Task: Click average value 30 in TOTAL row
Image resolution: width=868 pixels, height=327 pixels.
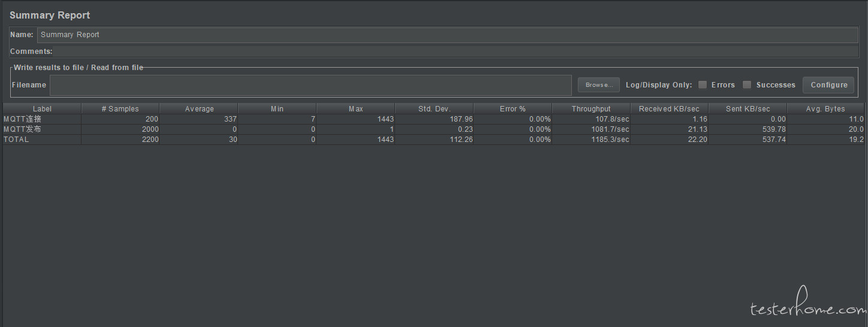Action: [x=233, y=140]
